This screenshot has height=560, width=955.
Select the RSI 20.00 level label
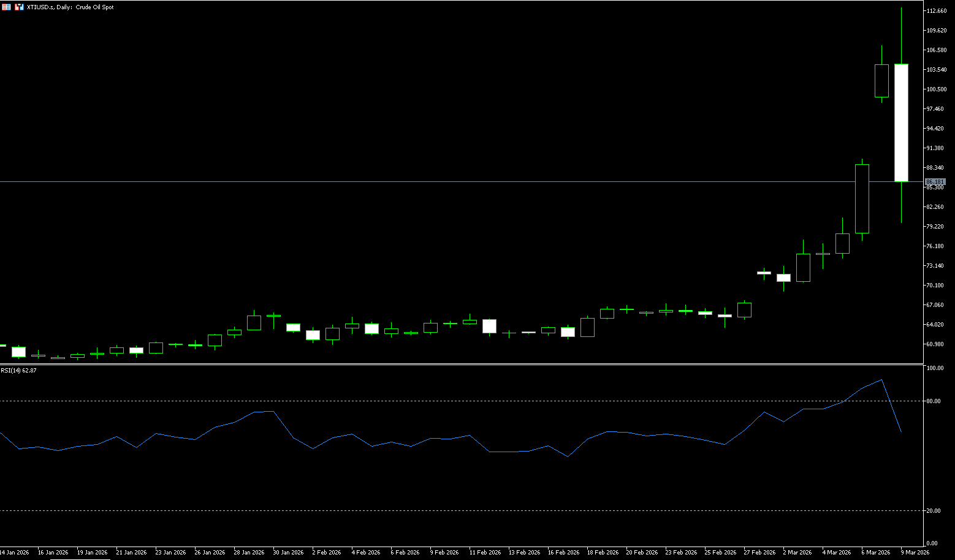coord(934,511)
